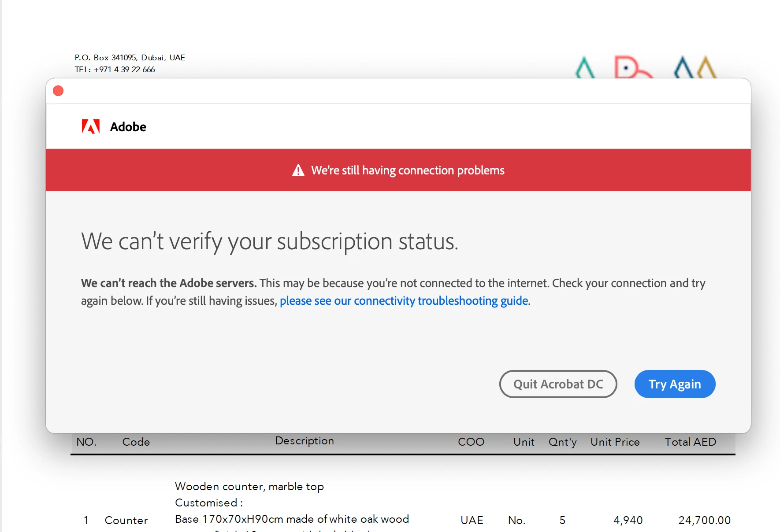Close the Adobe dialog with red button

coord(58,91)
